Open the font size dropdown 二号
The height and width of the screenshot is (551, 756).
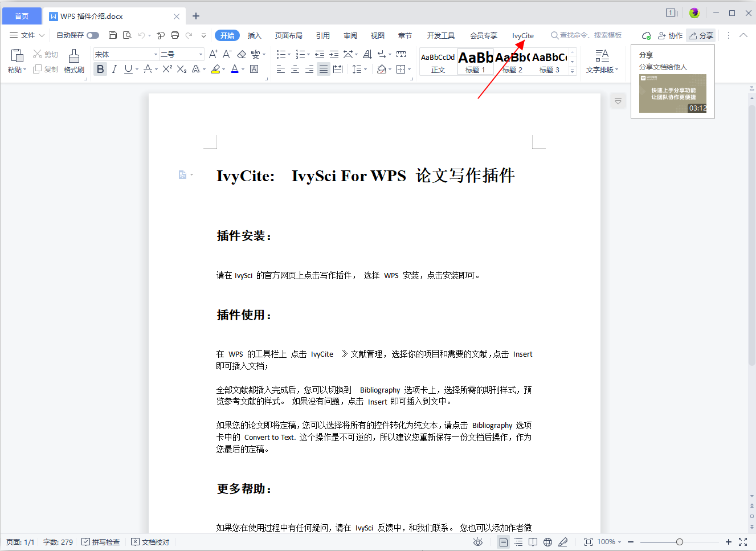[201, 54]
